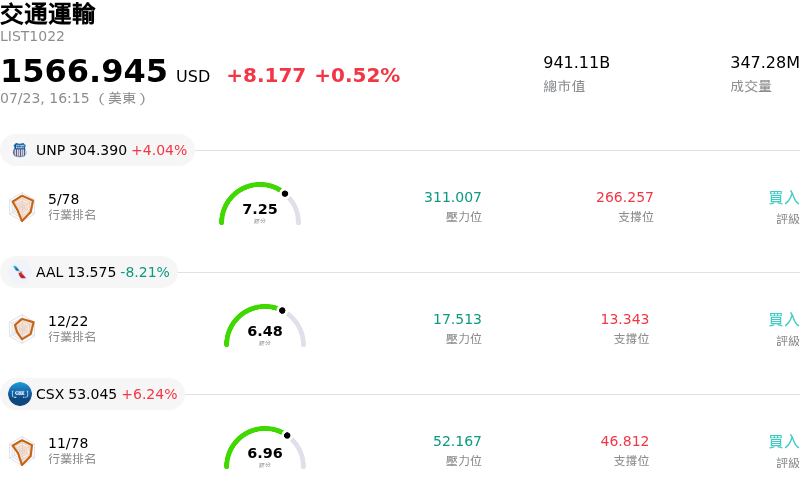Click the 941.11B total market cap
Screen dimensions: 800x488
[x=577, y=62]
